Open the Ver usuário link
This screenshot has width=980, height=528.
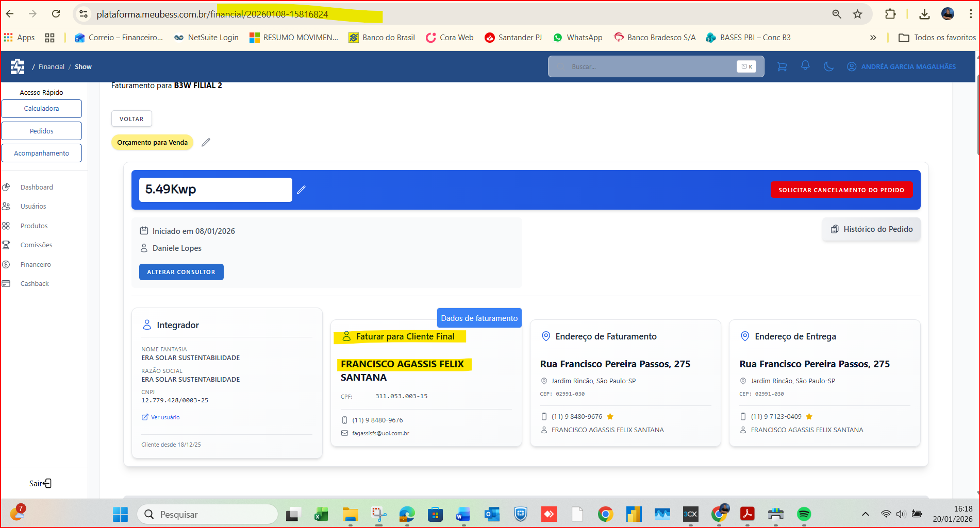(165, 417)
